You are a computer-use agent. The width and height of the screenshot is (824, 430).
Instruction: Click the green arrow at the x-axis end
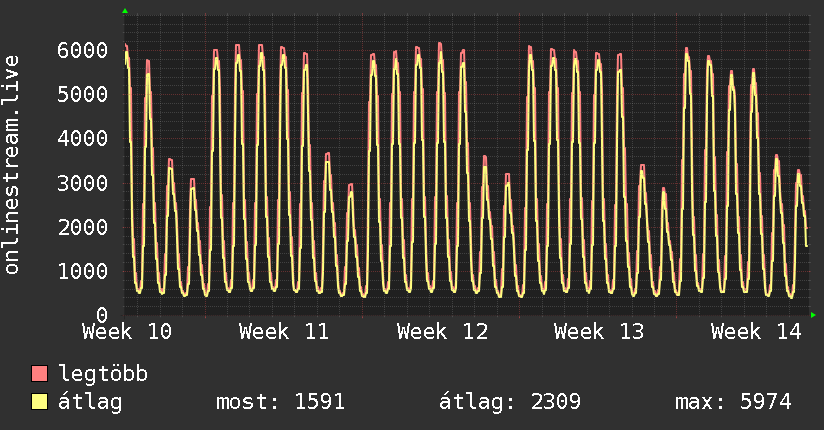coord(813,315)
